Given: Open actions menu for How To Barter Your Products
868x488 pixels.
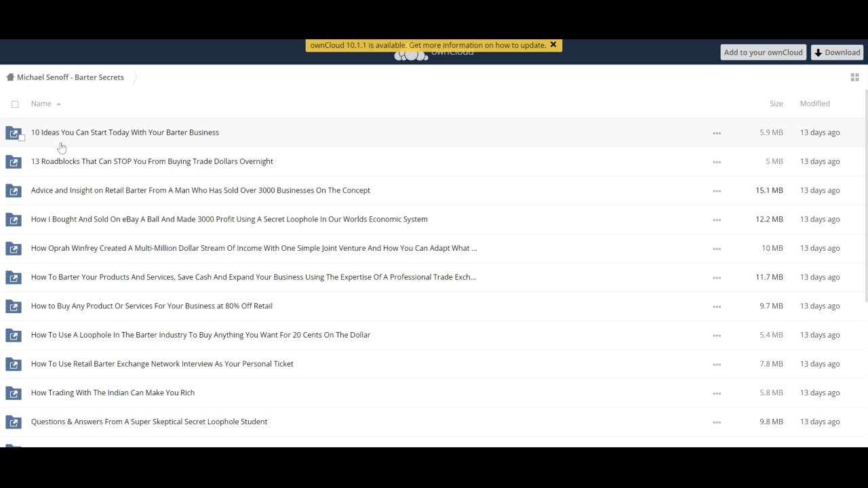Looking at the screenshot, I should [x=717, y=278].
